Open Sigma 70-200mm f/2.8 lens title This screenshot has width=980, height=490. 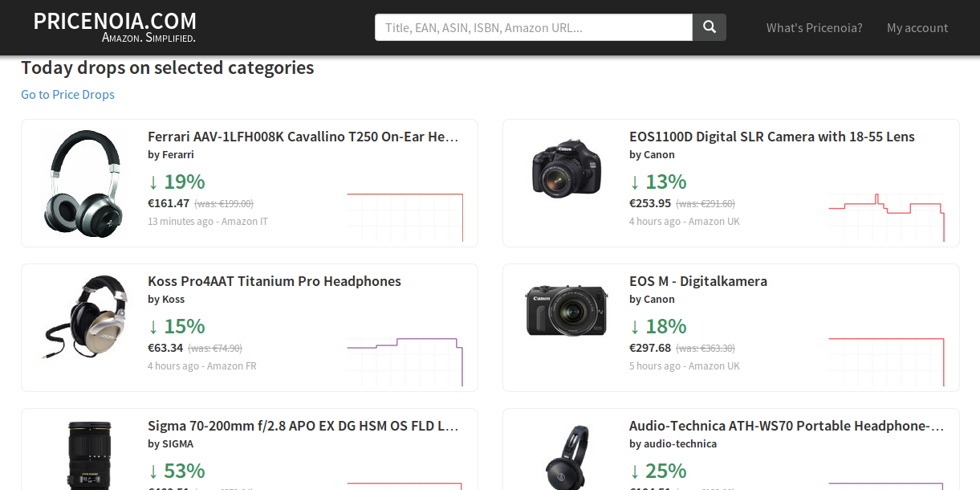pyautogui.click(x=303, y=426)
